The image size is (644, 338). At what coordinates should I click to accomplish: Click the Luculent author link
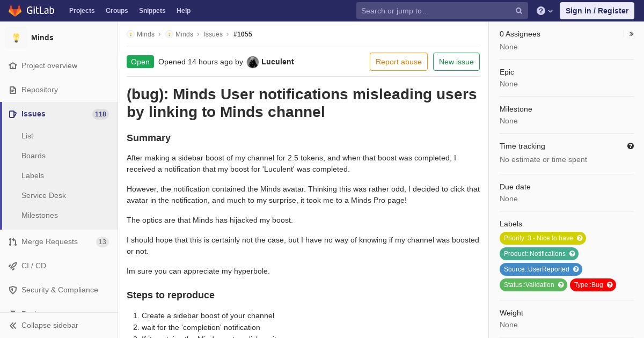[277, 62]
